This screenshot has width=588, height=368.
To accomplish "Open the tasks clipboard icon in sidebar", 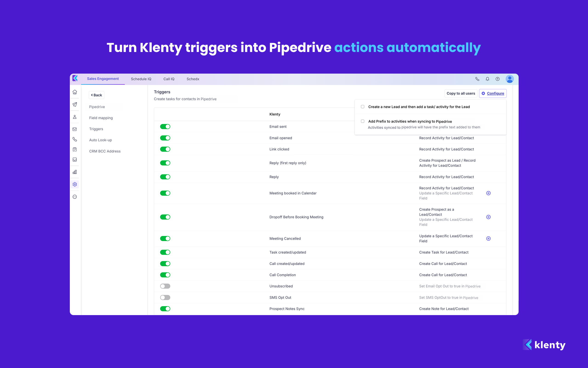I will [x=75, y=149].
